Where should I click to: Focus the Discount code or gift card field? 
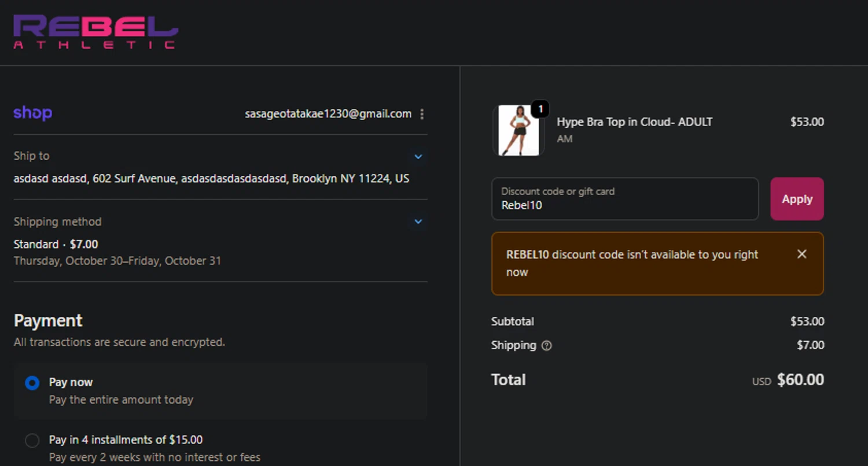click(625, 199)
